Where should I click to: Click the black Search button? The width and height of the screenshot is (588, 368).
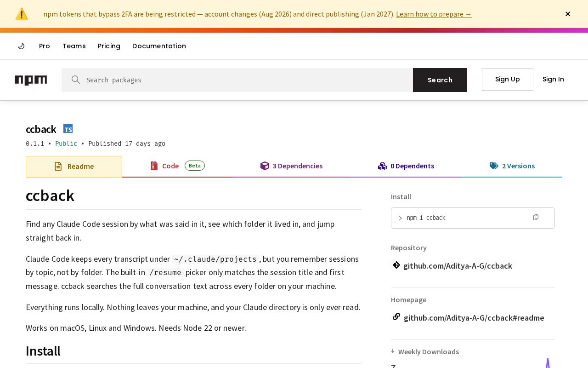440,80
